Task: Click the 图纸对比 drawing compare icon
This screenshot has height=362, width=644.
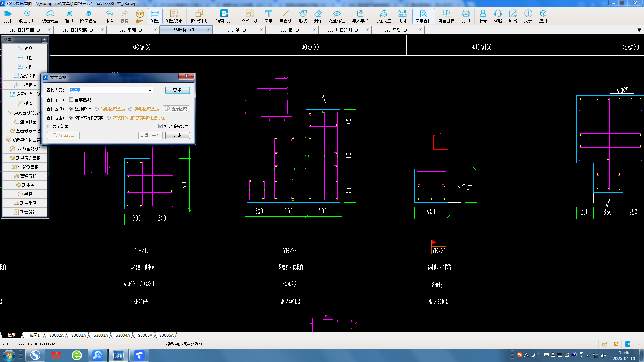Action: pos(199,16)
